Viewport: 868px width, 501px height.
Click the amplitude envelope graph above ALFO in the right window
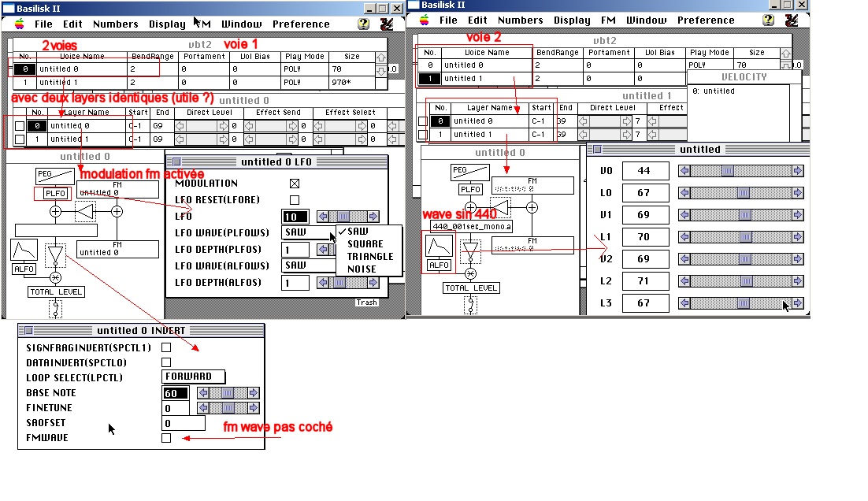[439, 247]
